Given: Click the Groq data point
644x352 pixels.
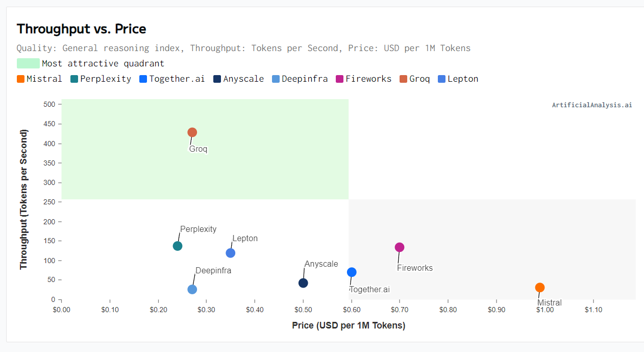Looking at the screenshot, I should pyautogui.click(x=192, y=132).
